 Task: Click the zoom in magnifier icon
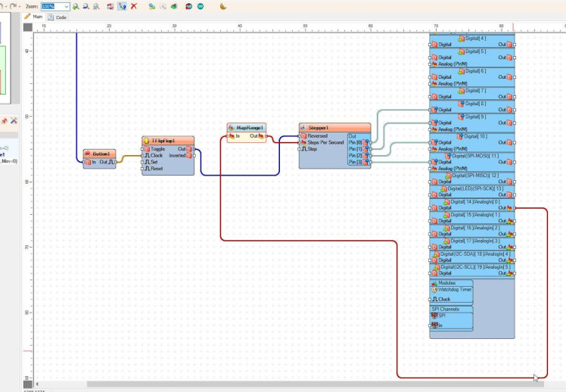(x=76, y=6)
